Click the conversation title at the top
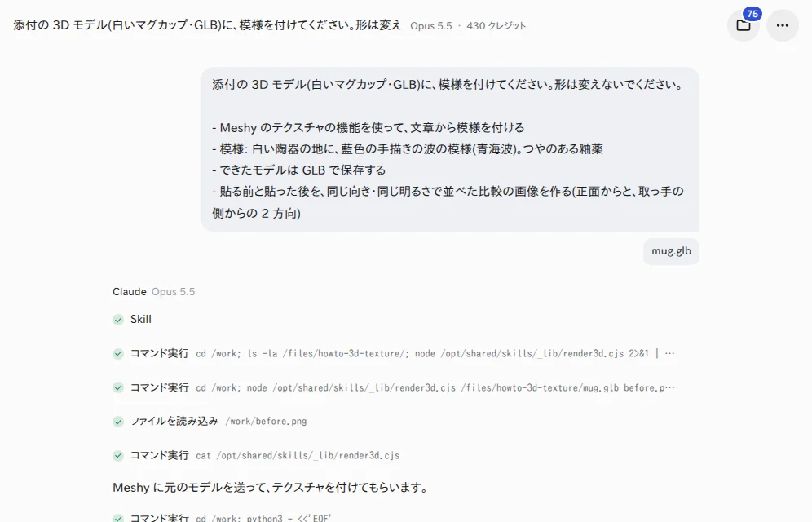 tap(207, 24)
